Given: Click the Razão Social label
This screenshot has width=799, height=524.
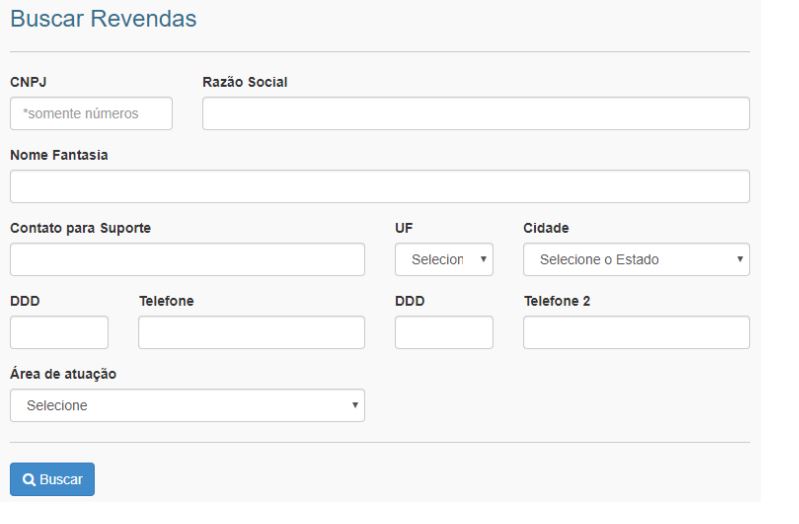Looking at the screenshot, I should (245, 82).
